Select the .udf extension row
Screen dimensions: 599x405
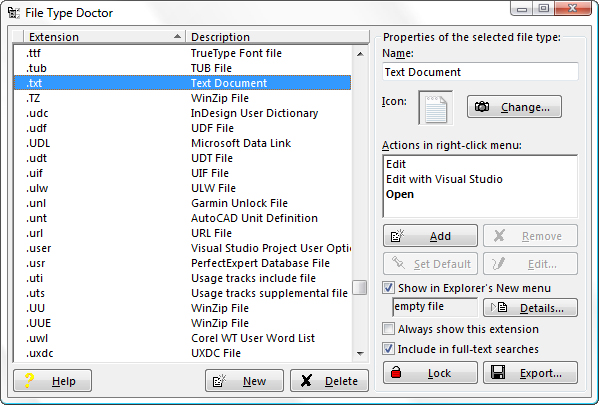(x=182, y=128)
